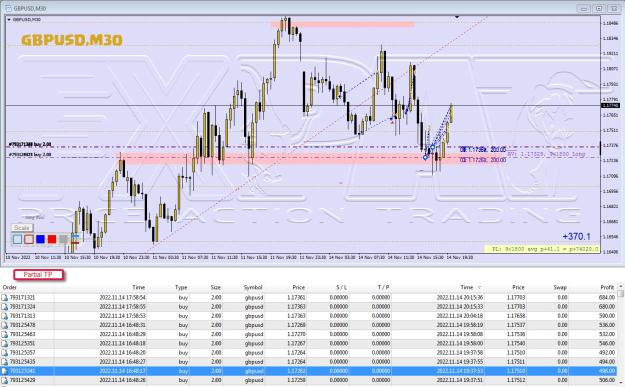Click the order icon in the highlighted row

[5, 371]
